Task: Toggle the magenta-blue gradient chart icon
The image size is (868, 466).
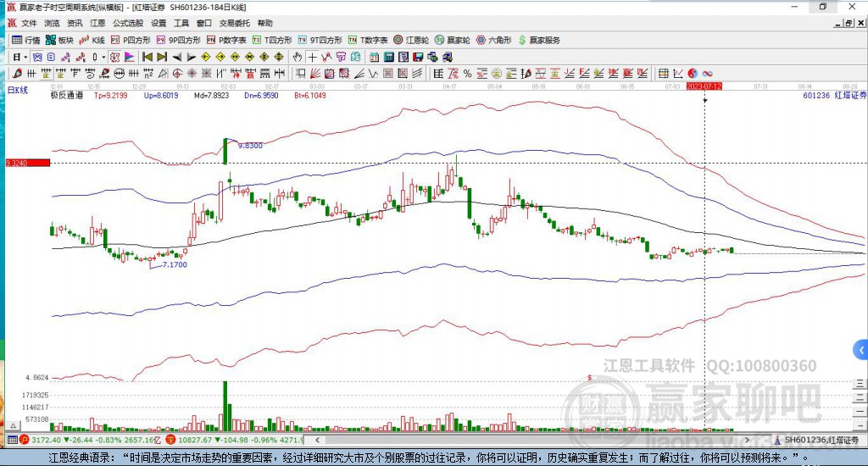Action: 130,57
